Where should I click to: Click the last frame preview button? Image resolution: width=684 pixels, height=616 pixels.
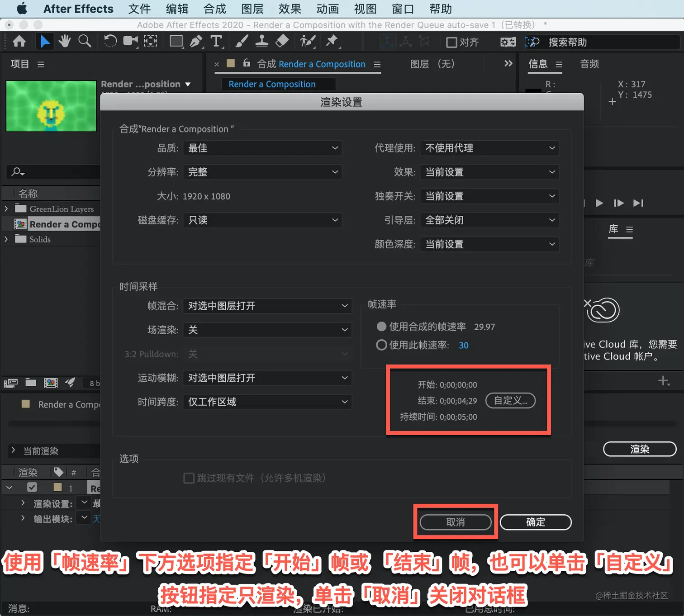coord(638,203)
